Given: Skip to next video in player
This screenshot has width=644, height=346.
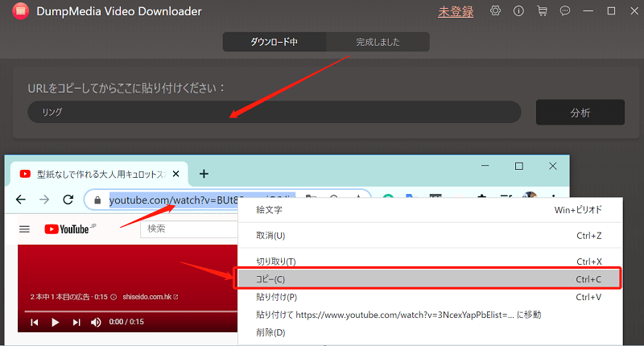Looking at the screenshot, I should [x=76, y=322].
